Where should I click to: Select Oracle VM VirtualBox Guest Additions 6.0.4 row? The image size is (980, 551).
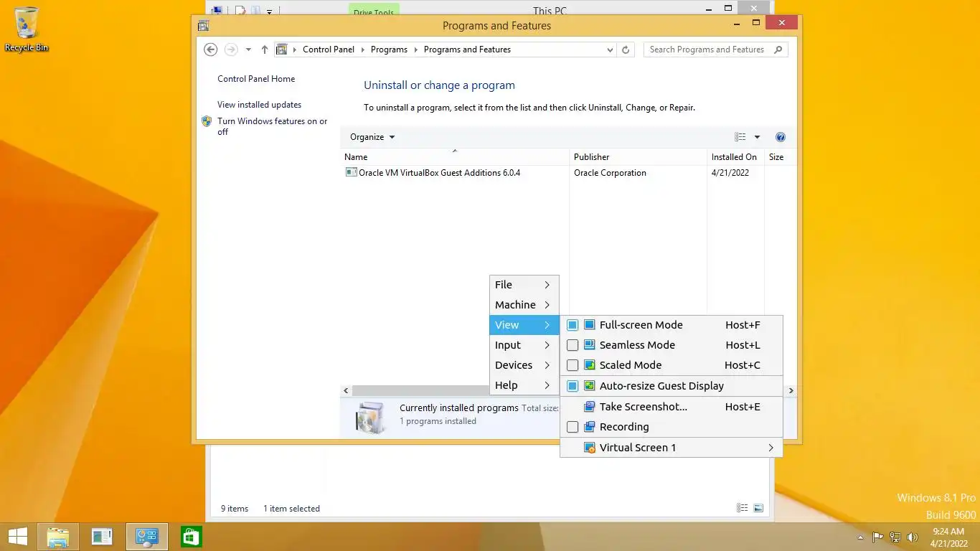(x=569, y=173)
